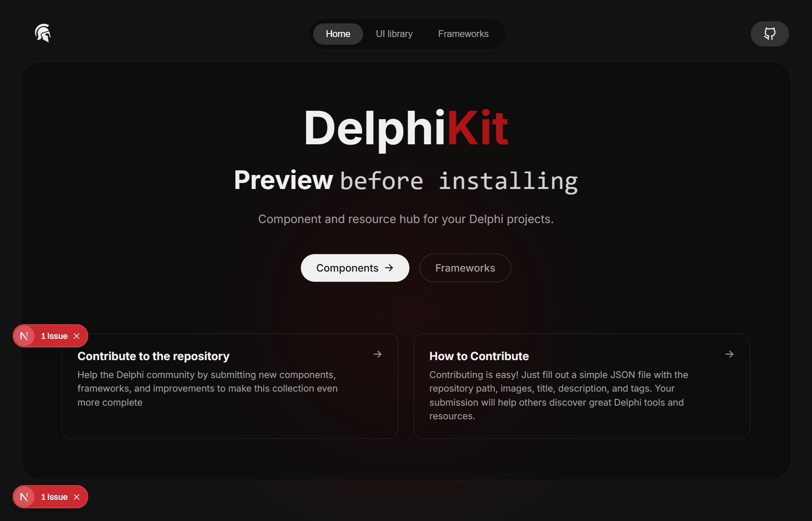Viewport: 812px width, 521px height.
Task: Open the 1 Issue label in bottom-most badge
Action: (54, 497)
